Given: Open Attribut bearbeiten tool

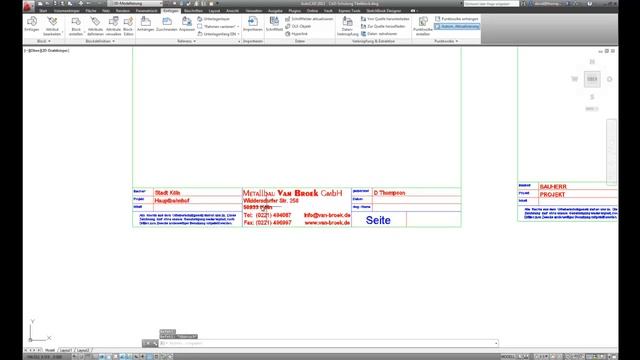Looking at the screenshot, I should [52, 26].
